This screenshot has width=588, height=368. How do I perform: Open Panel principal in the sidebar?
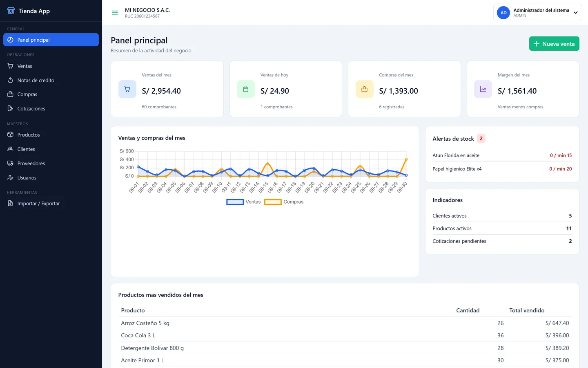point(51,40)
